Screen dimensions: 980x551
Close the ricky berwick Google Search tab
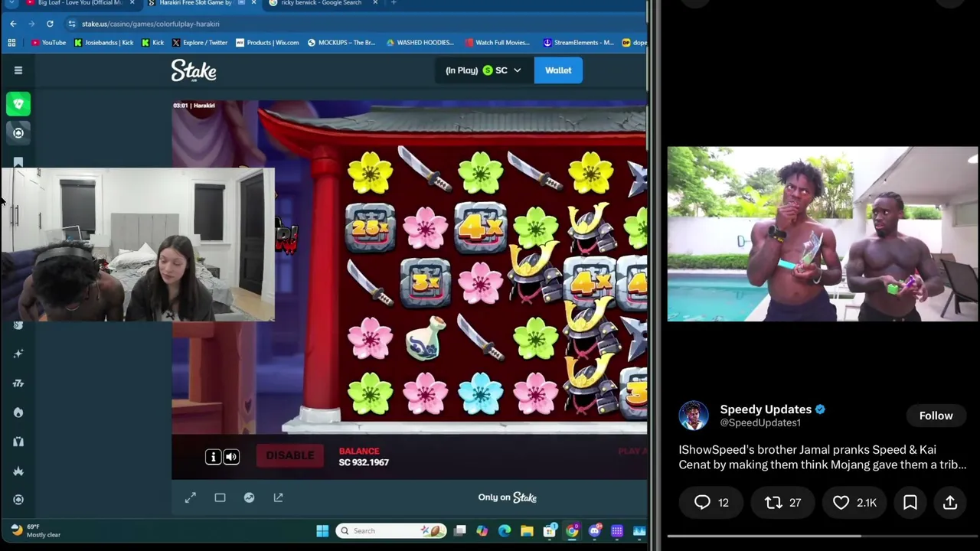coord(375,3)
